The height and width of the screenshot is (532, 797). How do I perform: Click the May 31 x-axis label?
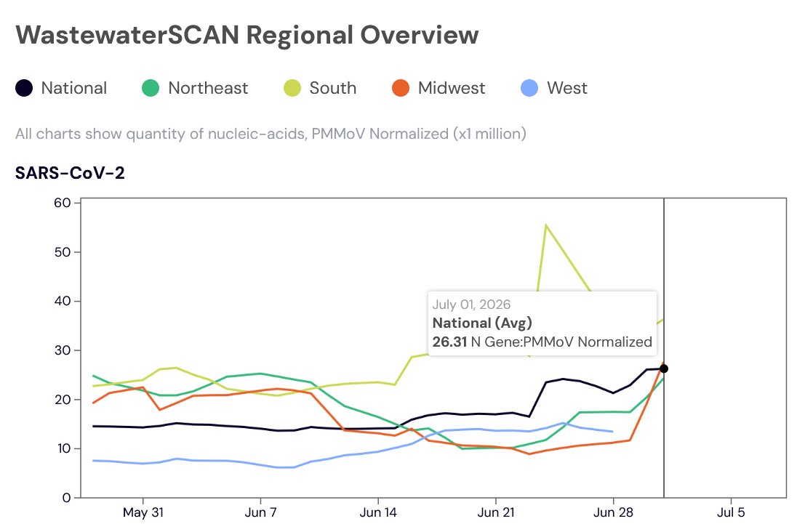coord(143,512)
